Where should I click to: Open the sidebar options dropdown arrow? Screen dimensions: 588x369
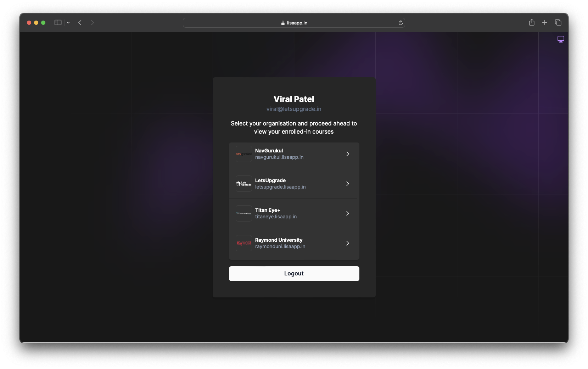pyautogui.click(x=68, y=23)
